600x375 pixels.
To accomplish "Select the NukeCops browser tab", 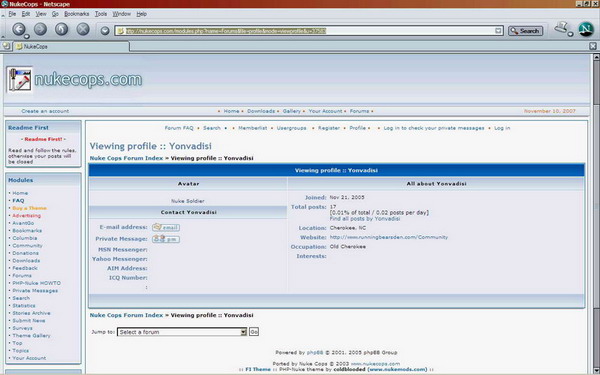I will [71, 46].
